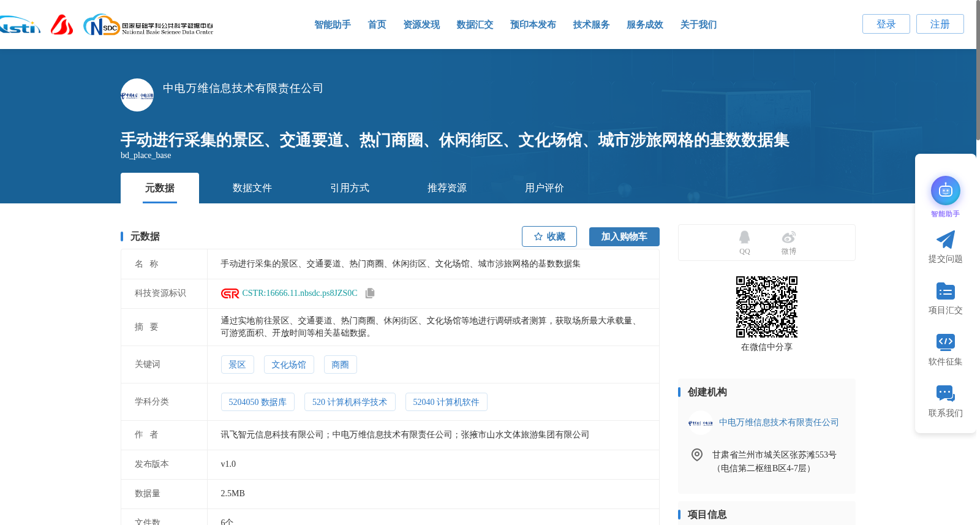Image resolution: width=980 pixels, height=525 pixels.
Task: Click the abstract text in 摘要 row
Action: [x=431, y=327]
